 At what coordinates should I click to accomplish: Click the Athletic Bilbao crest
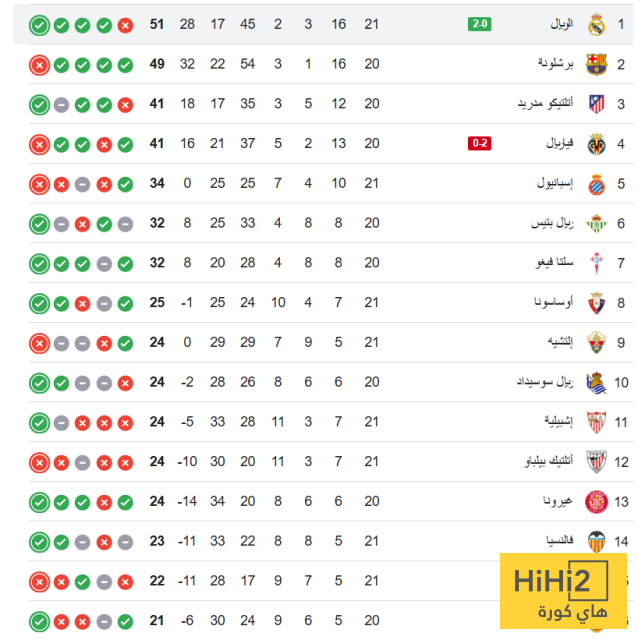597,461
